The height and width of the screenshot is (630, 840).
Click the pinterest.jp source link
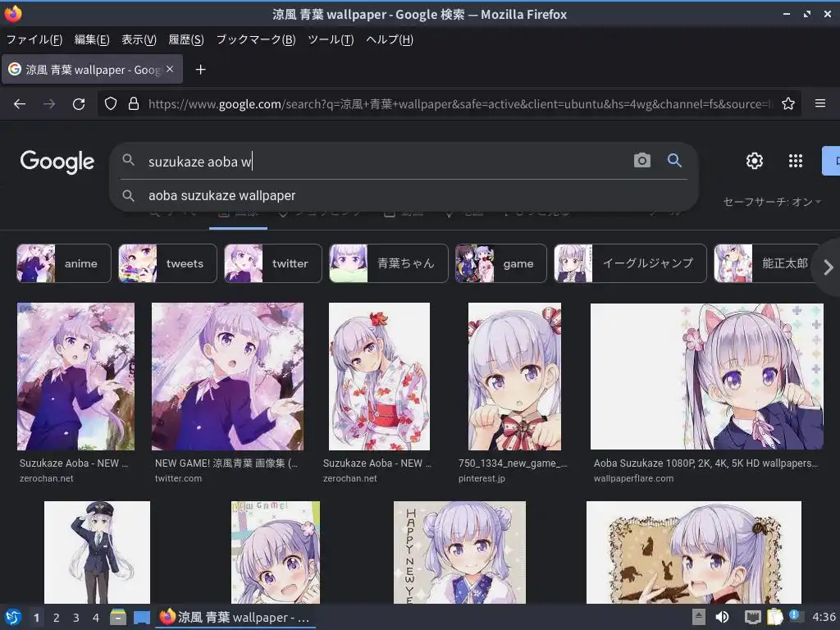(x=482, y=478)
